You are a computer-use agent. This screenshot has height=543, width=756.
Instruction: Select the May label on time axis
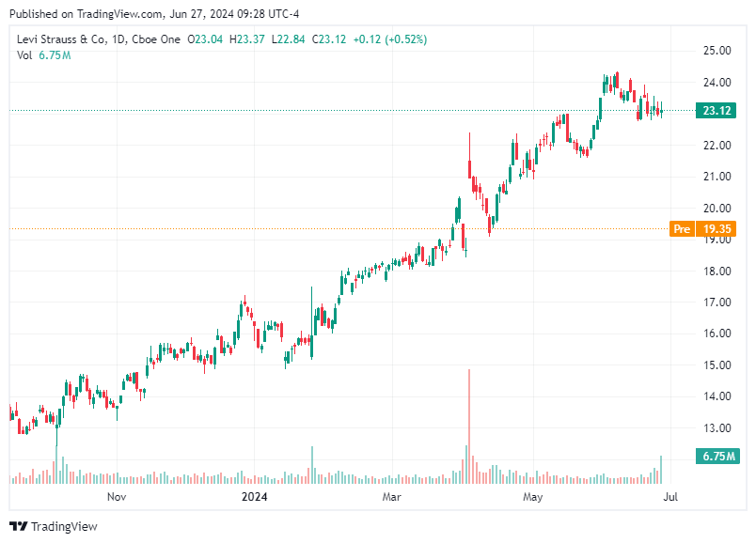[x=532, y=498]
